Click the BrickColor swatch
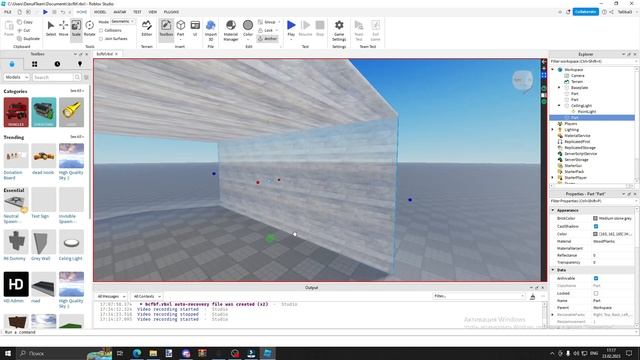Viewport: 640px width, 360px height. [595, 218]
